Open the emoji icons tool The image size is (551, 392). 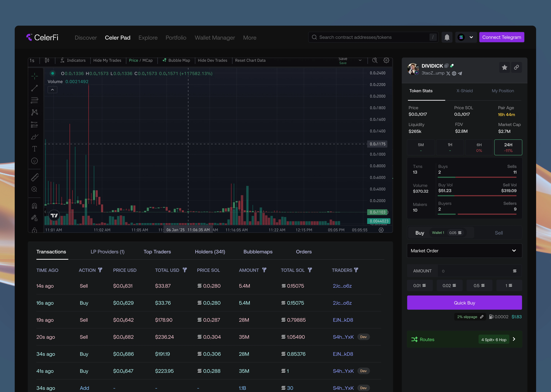click(x=35, y=161)
